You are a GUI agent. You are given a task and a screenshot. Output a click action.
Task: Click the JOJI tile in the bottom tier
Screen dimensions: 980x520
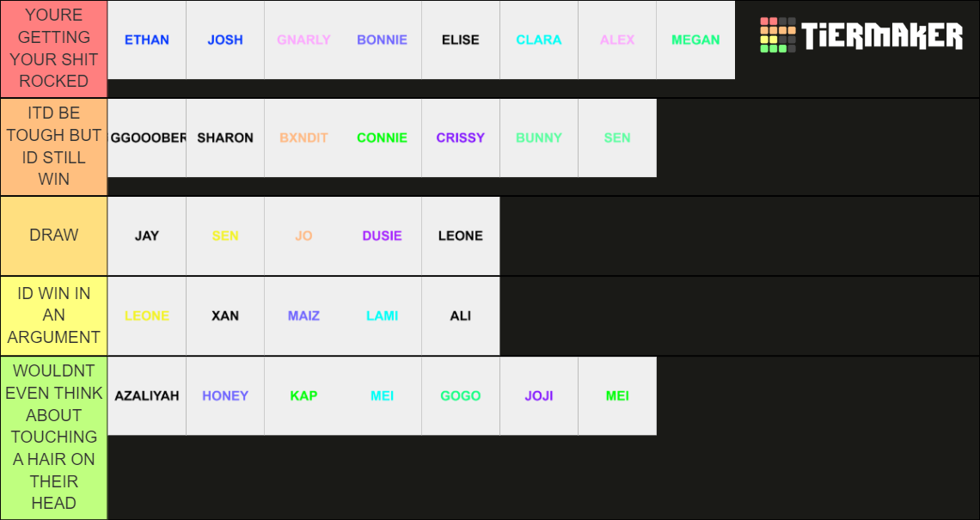538,395
